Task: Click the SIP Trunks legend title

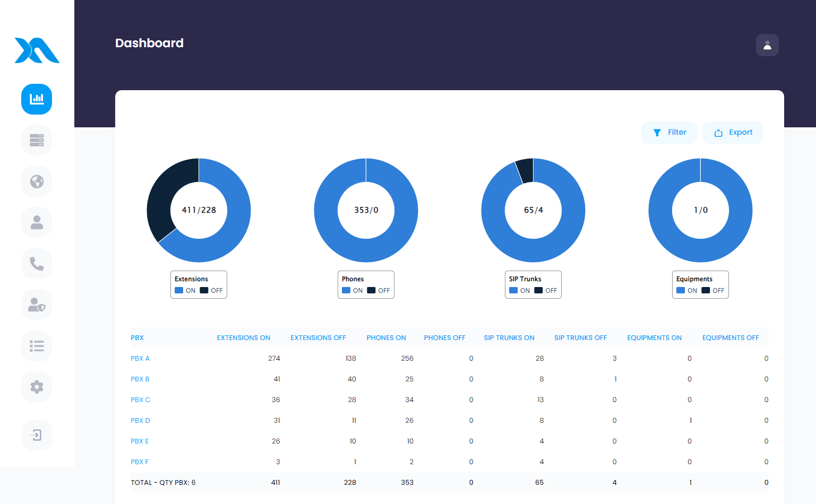Action: coord(525,279)
